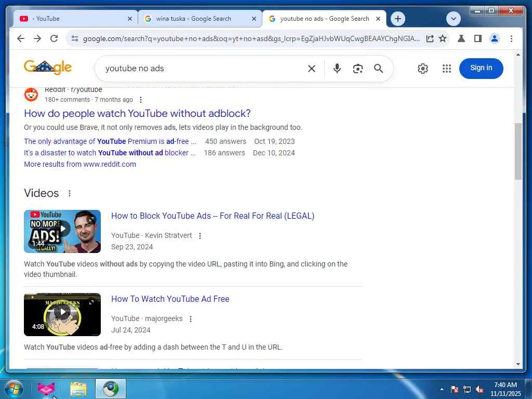Share this page from address bar

pyautogui.click(x=430, y=38)
